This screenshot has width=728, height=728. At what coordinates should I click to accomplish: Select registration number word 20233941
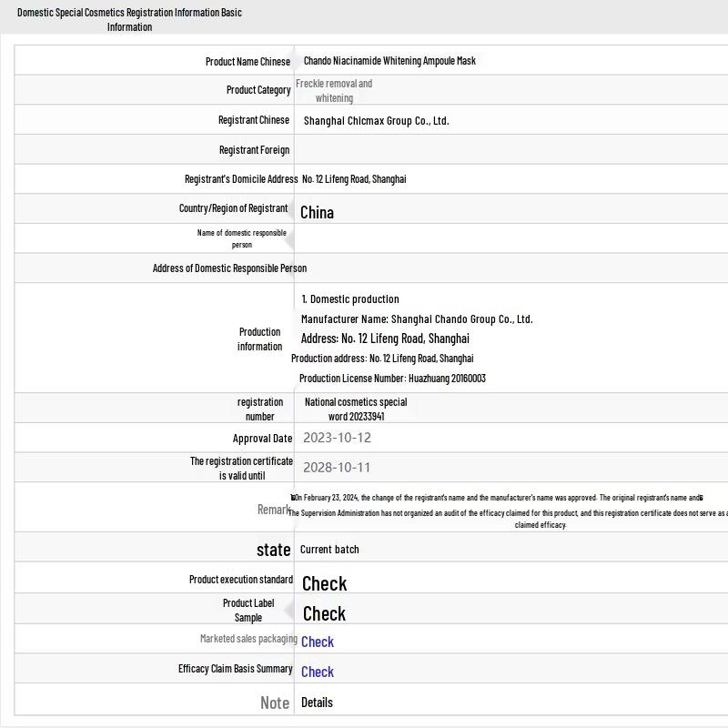point(356,409)
